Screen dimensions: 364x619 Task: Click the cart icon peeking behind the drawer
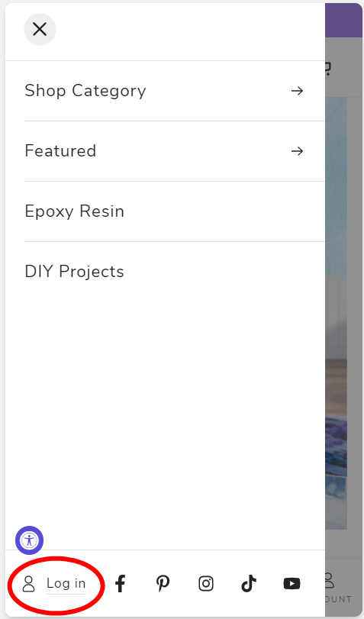tap(327, 68)
